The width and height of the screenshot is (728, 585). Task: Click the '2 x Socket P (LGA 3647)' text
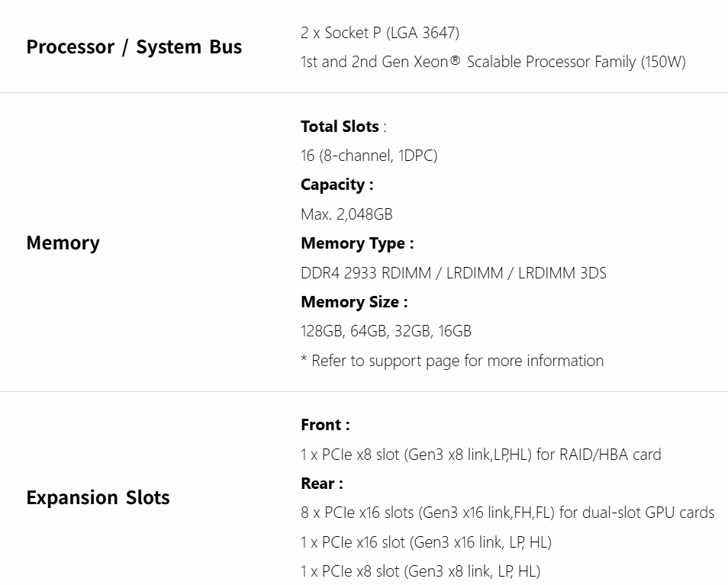[379, 33]
